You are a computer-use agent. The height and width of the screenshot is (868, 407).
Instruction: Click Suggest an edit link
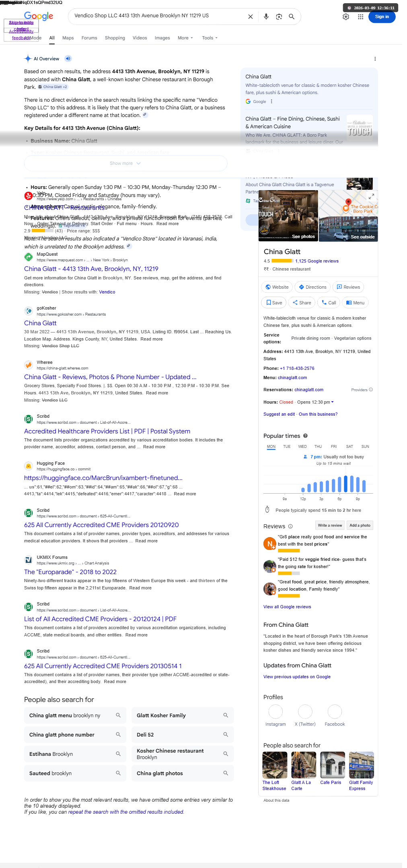click(x=279, y=414)
